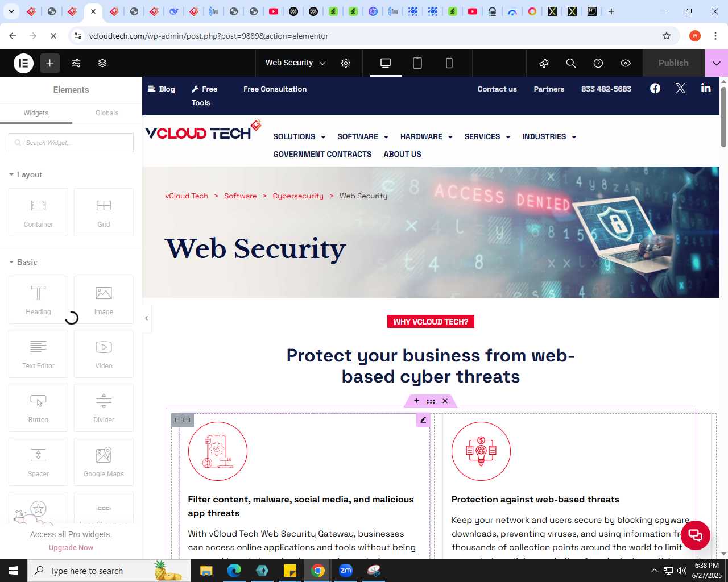Screen dimensions: 728x582
Task: Open page settings gear icon
Action: coord(346,63)
